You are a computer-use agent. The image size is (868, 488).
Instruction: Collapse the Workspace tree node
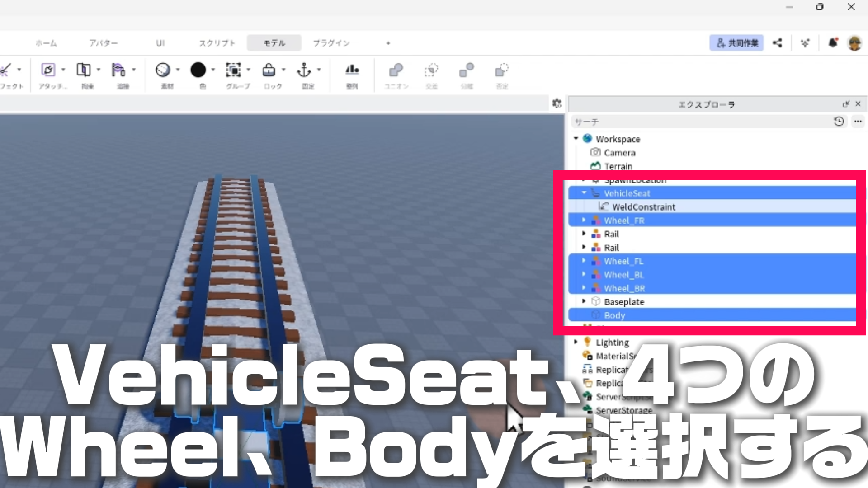pyautogui.click(x=576, y=139)
